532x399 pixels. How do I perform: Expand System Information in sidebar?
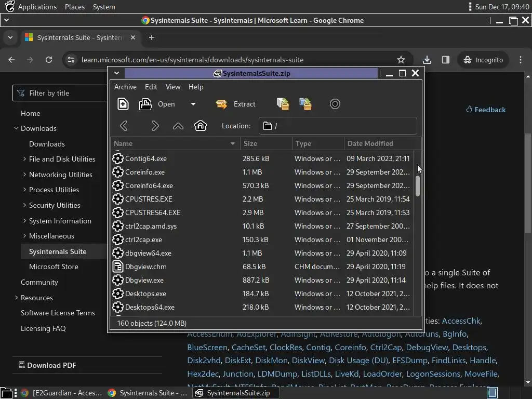pyautogui.click(x=24, y=220)
